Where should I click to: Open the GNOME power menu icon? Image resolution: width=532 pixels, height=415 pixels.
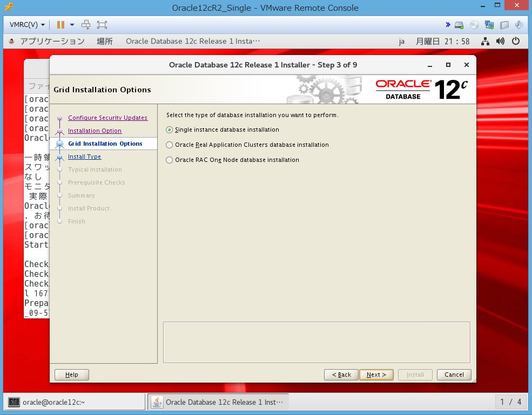tap(516, 42)
